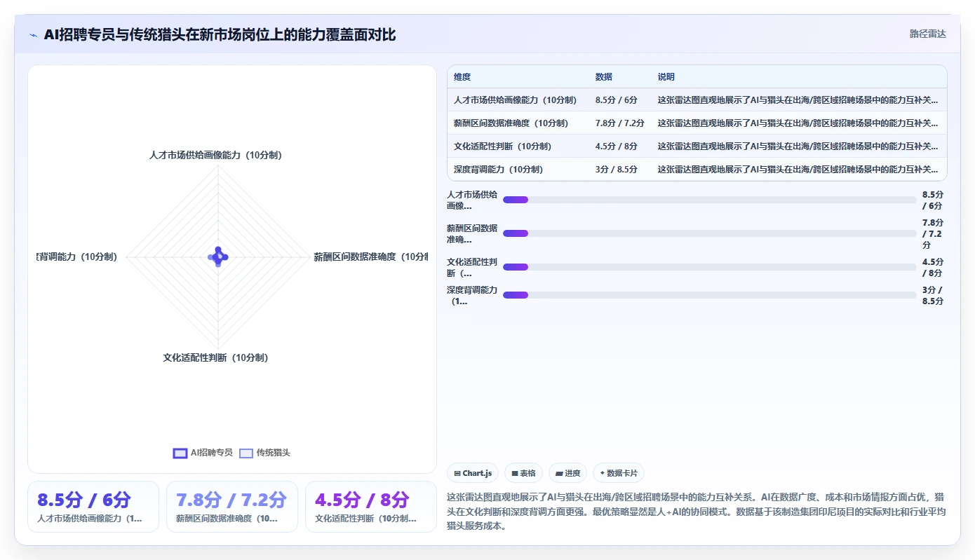Select the Chart.js chip
Image resolution: width=975 pixels, height=560 pixels.
pos(473,473)
